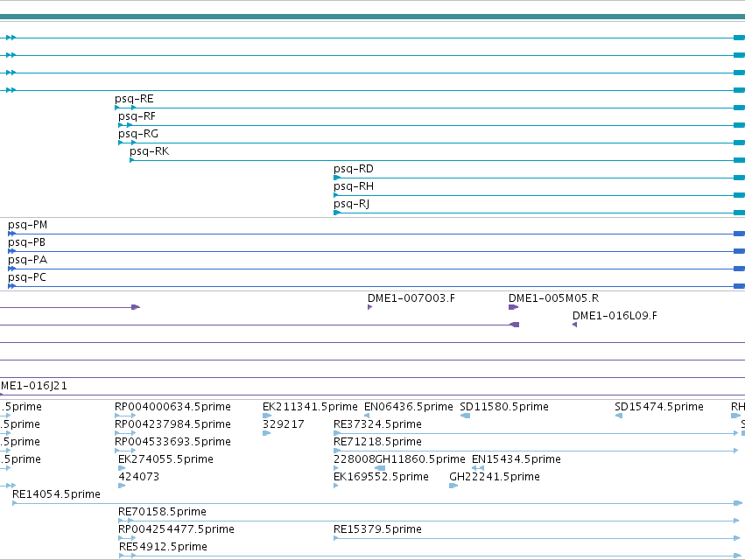
Task: Select the psq-PC protein feature label
Action: click(27, 277)
